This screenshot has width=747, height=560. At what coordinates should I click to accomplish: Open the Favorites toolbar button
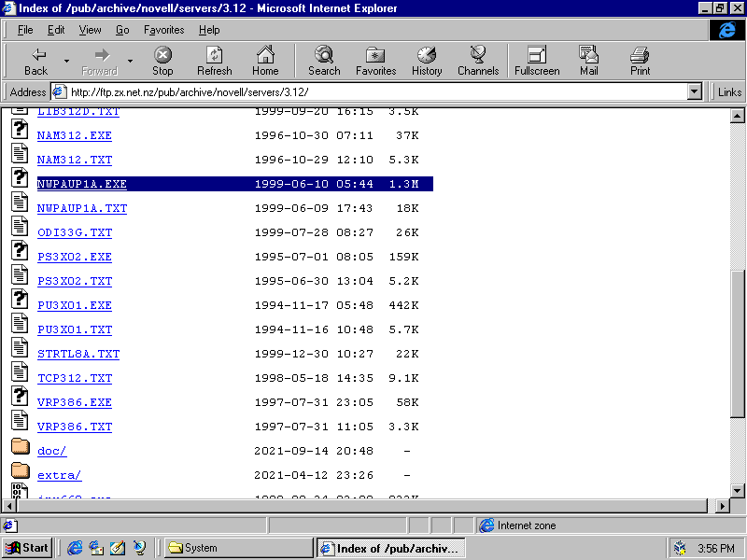pyautogui.click(x=376, y=61)
